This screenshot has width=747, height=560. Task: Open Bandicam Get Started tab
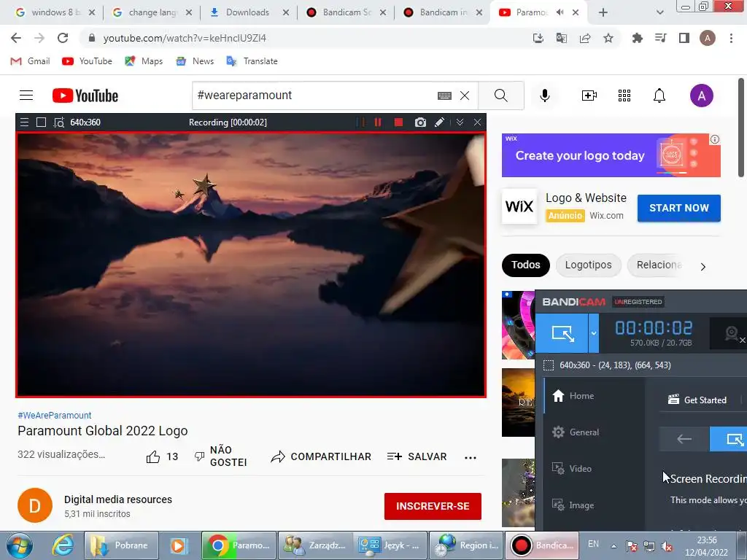click(697, 400)
